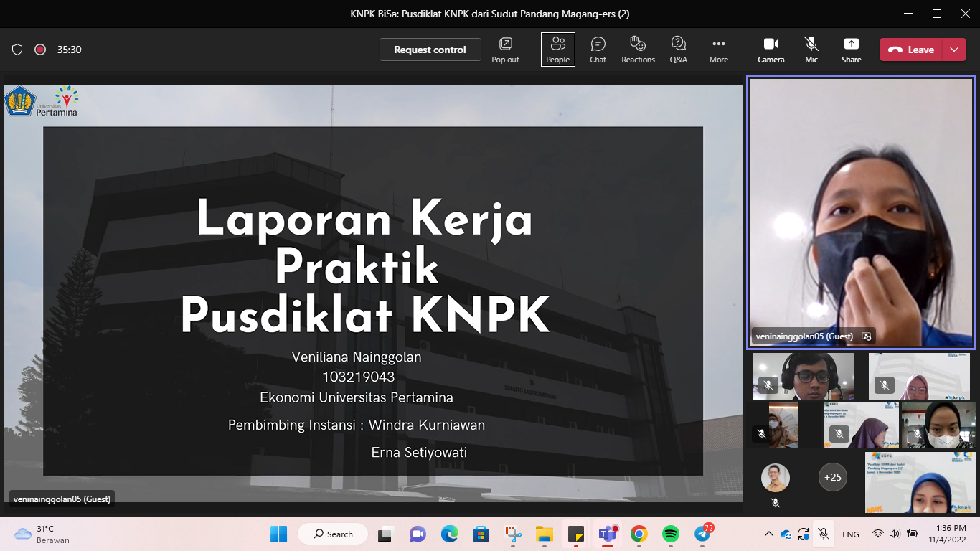980x551 pixels.
Task: Share your screen via Share
Action: pyautogui.click(x=852, y=50)
